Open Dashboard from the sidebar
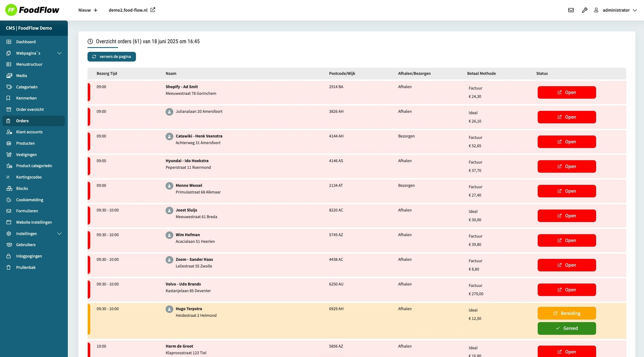The width and height of the screenshot is (644, 357). point(26,42)
